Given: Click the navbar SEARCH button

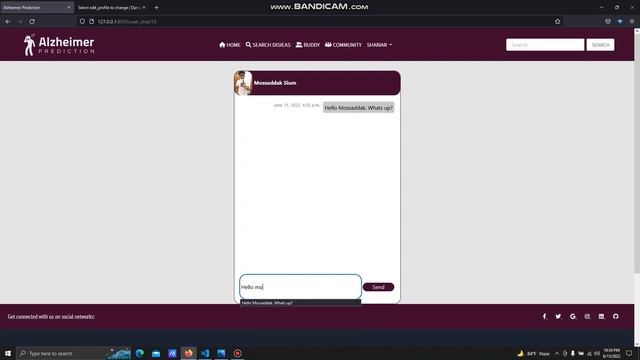Looking at the screenshot, I should point(600,45).
